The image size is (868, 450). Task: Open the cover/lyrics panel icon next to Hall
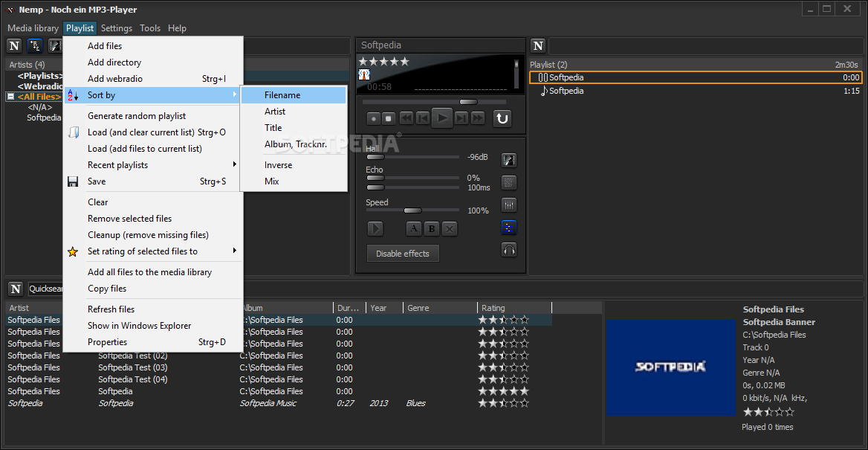tap(509, 160)
